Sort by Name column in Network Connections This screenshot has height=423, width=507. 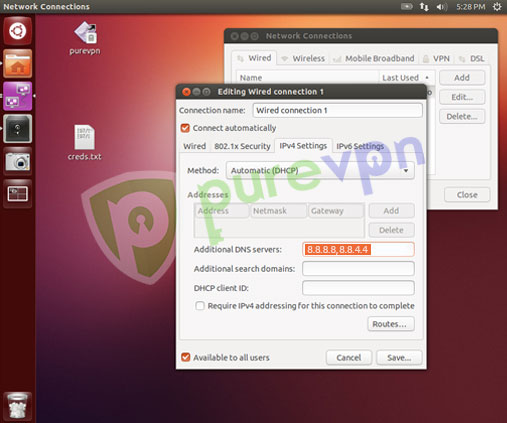coord(308,78)
